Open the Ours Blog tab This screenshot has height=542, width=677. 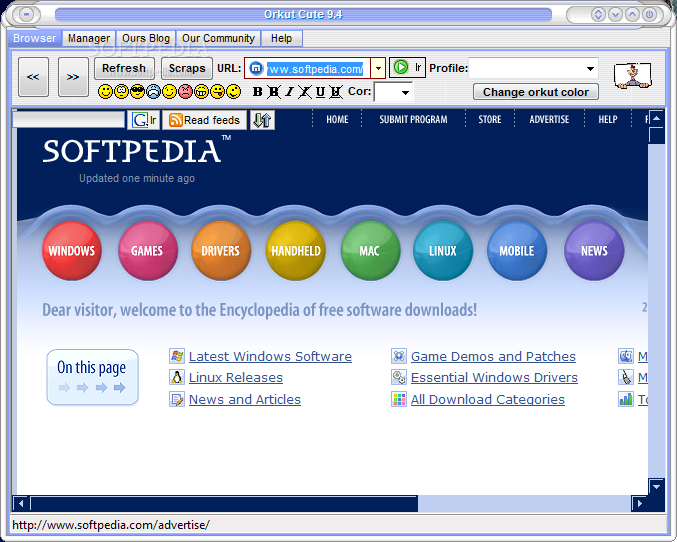(x=146, y=38)
